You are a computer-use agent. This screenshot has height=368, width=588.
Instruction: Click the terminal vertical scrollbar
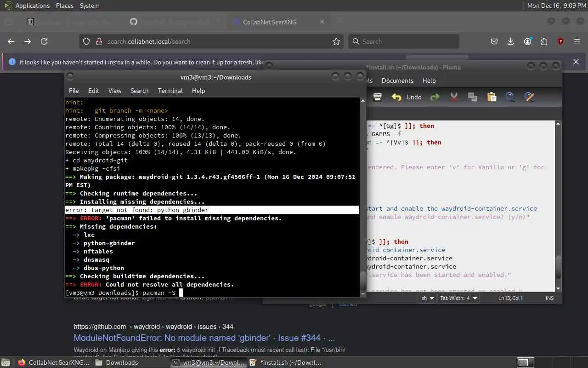[363, 197]
